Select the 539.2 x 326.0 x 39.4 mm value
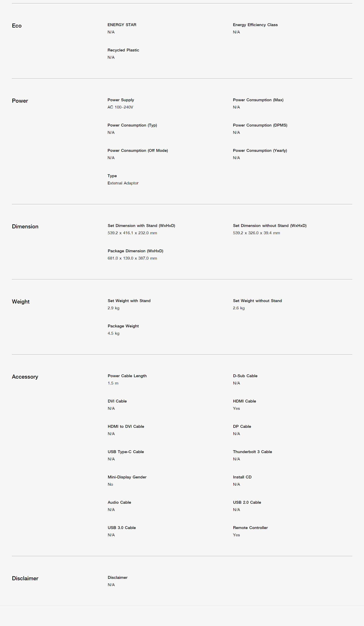Viewport: 364px width, 626px height. click(x=256, y=233)
